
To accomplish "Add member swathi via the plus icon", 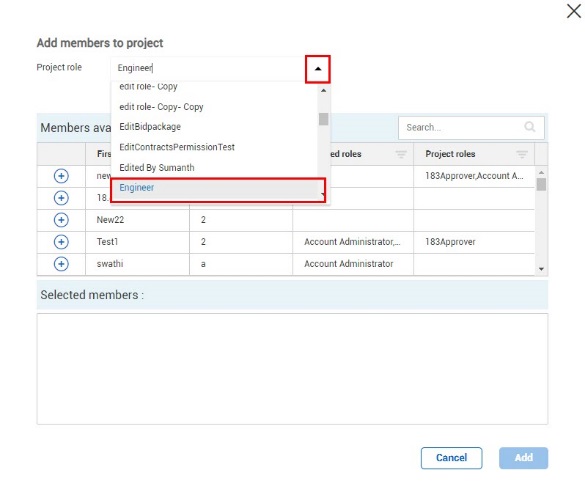I will coord(61,264).
